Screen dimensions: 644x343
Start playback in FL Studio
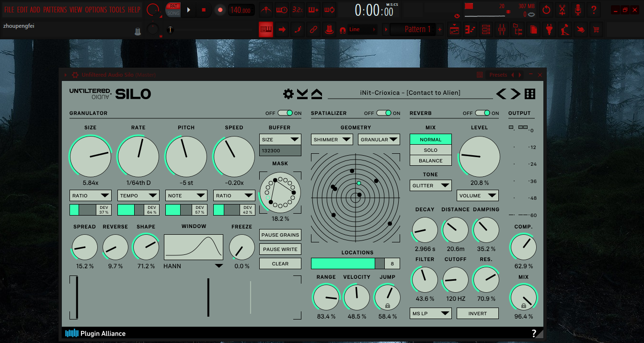188,10
